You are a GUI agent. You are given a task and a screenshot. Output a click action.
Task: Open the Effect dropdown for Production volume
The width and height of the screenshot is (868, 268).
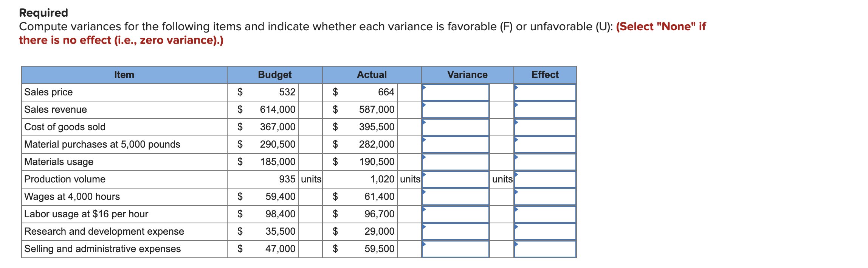[x=544, y=179]
